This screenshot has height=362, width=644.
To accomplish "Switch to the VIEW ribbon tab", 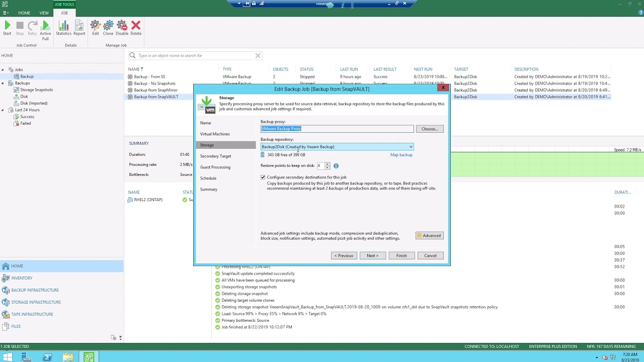I will [x=44, y=13].
